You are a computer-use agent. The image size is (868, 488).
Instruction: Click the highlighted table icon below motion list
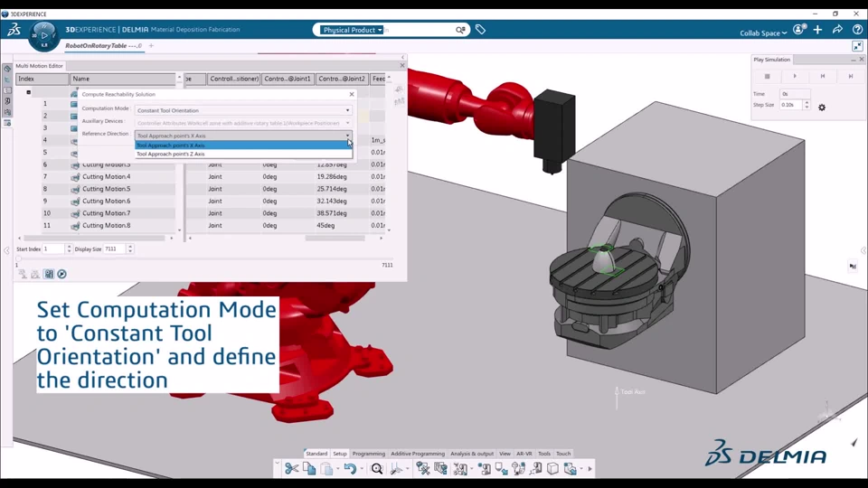tap(49, 274)
